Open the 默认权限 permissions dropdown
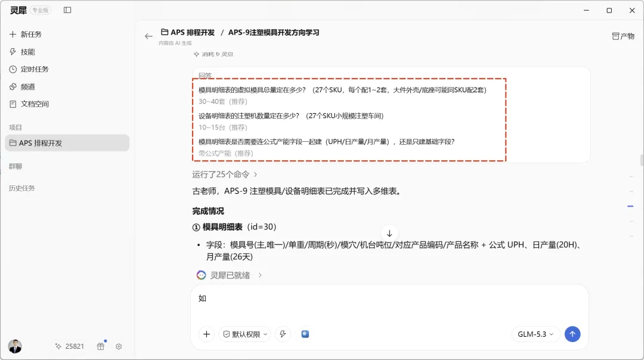Image resolution: width=644 pixels, height=360 pixels. [x=245, y=334]
